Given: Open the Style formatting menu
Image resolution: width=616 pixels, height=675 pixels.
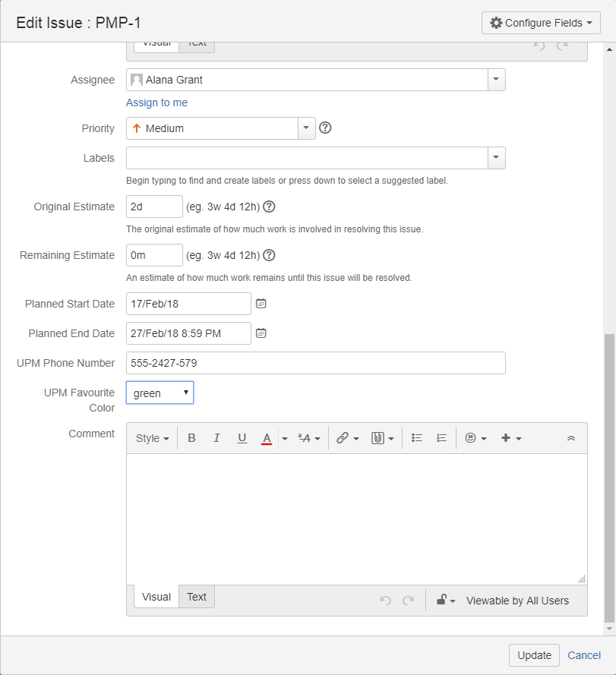Looking at the screenshot, I should point(152,438).
